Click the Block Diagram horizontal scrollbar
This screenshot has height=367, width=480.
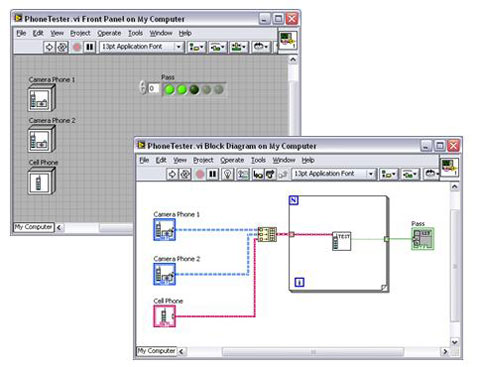pyautogui.click(x=313, y=351)
